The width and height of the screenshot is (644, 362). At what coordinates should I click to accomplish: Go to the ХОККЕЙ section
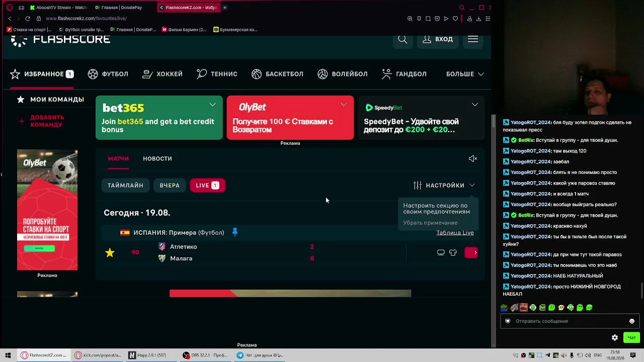click(x=163, y=74)
